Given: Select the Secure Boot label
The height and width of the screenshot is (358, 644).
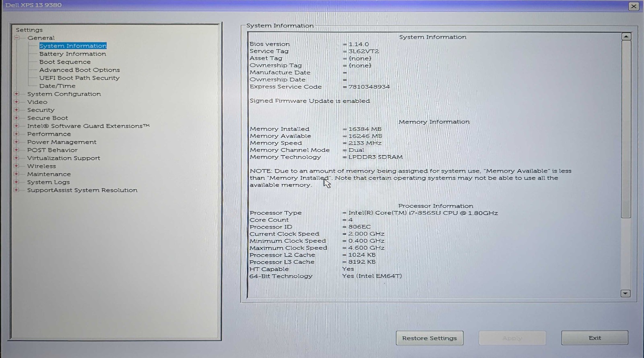Looking at the screenshot, I should (47, 118).
